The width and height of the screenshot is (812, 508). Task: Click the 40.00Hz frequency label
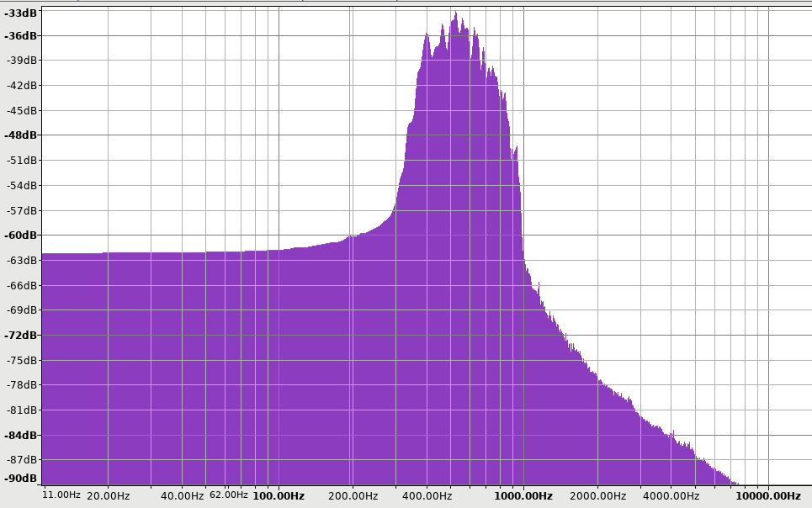[x=182, y=496]
